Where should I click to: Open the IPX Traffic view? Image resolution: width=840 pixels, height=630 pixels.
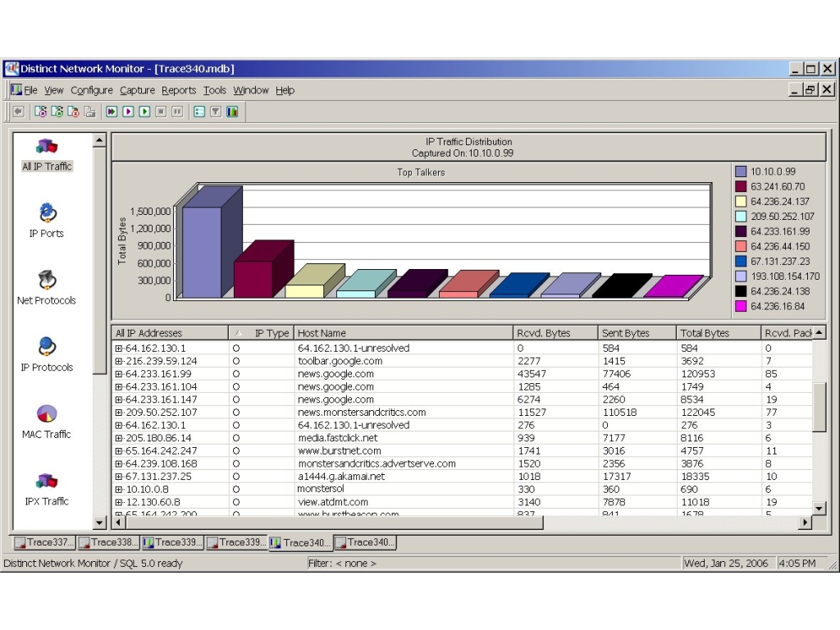[x=47, y=482]
